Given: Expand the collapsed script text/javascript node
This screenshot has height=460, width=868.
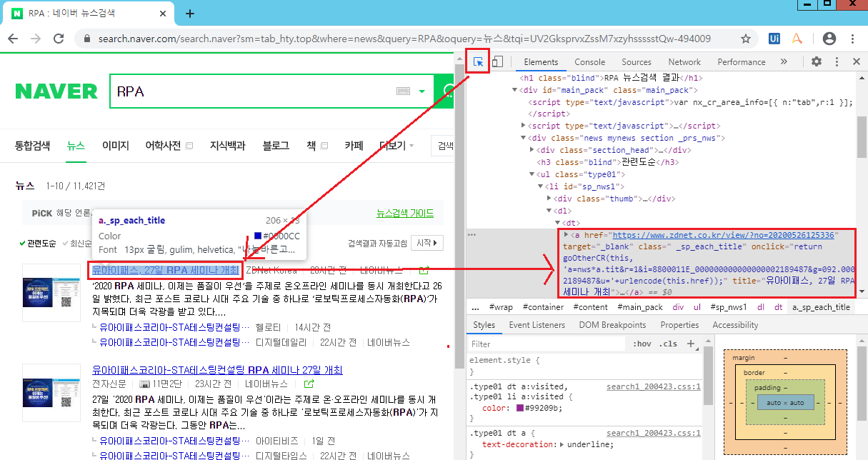Looking at the screenshot, I should click(x=523, y=126).
